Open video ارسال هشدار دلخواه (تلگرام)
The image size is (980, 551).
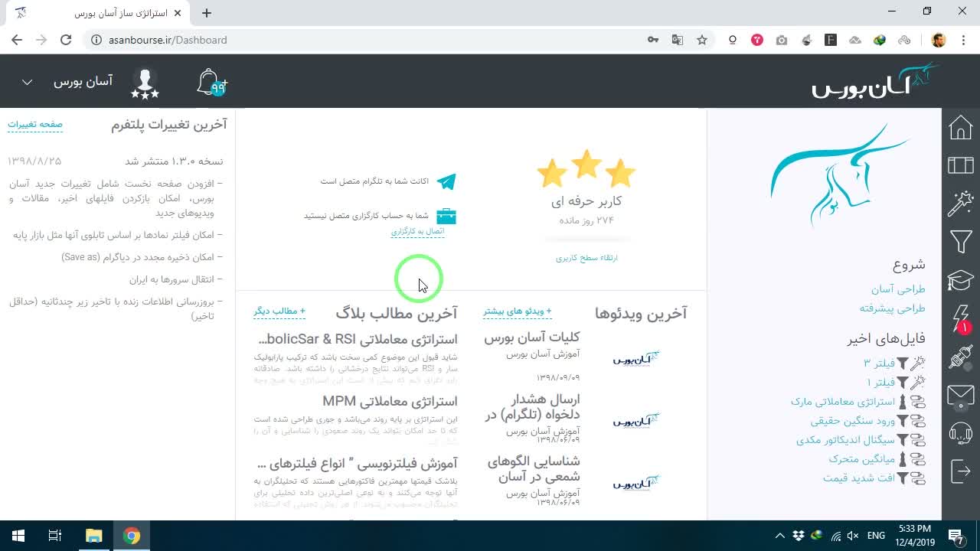pos(532,407)
